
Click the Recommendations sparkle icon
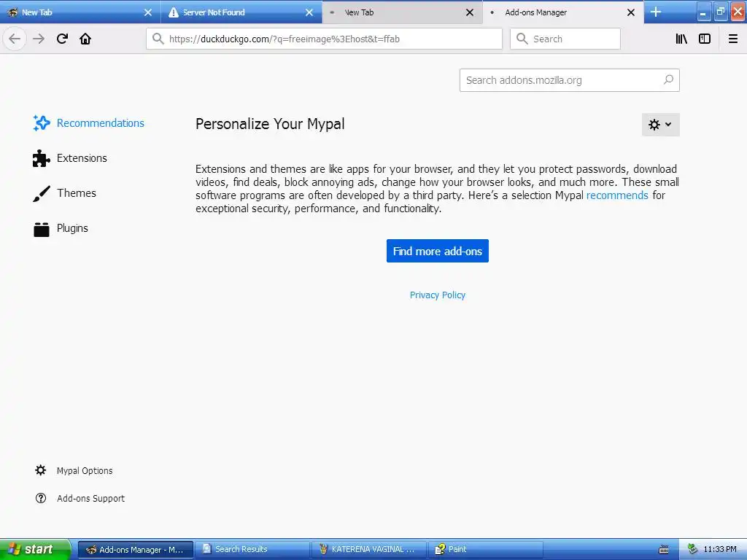(x=41, y=122)
